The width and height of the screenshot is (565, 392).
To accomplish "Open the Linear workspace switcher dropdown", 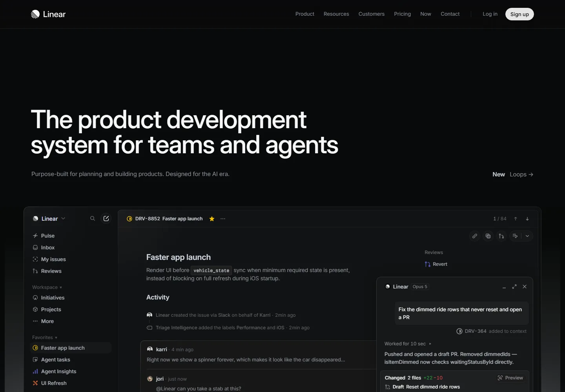I will click(x=49, y=219).
